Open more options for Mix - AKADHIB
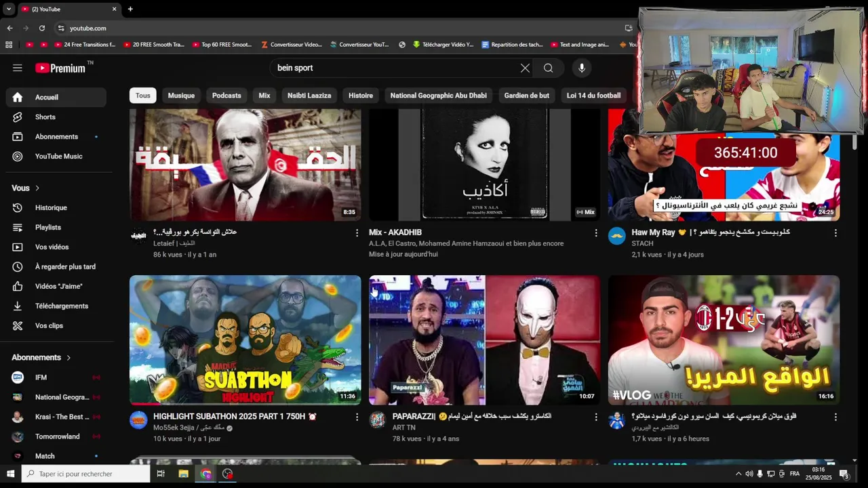 point(596,232)
